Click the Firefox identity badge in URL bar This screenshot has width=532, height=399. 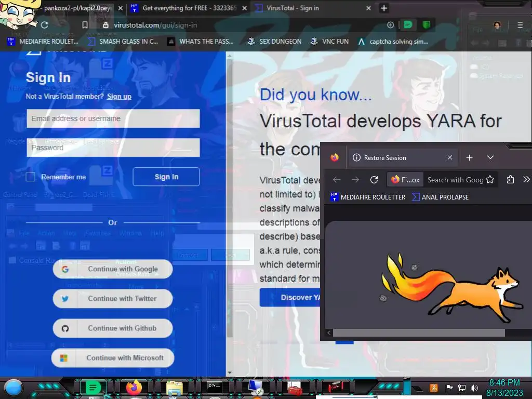pos(405,180)
